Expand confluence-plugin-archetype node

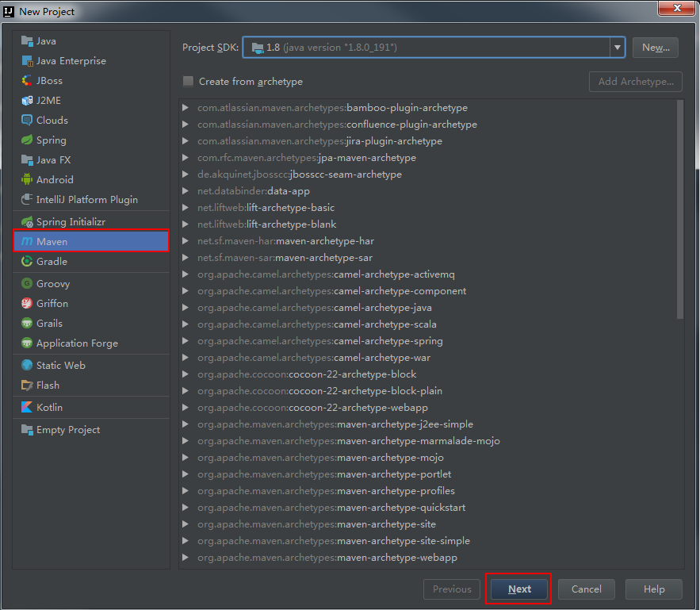(186, 125)
